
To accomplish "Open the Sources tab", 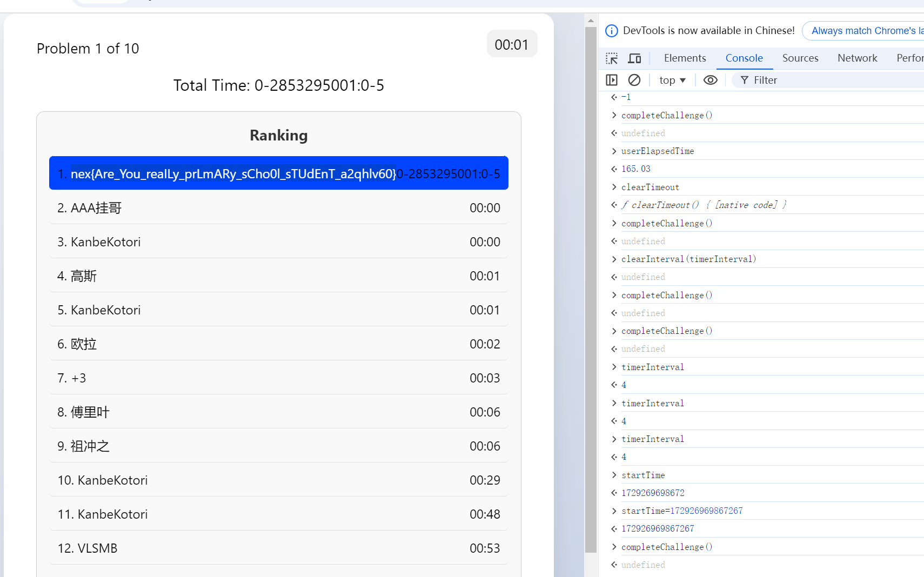I will (800, 58).
